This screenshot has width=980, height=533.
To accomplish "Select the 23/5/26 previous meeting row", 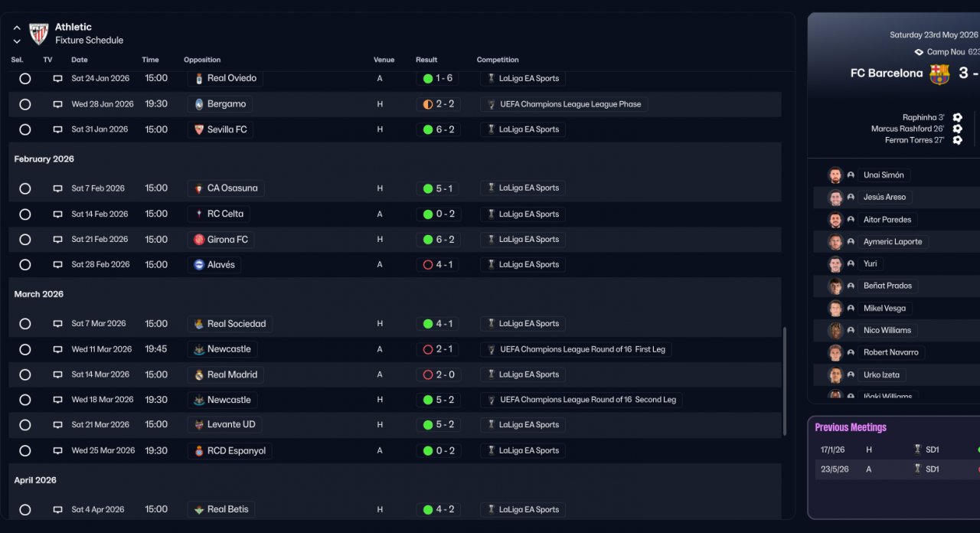I will [x=897, y=469].
